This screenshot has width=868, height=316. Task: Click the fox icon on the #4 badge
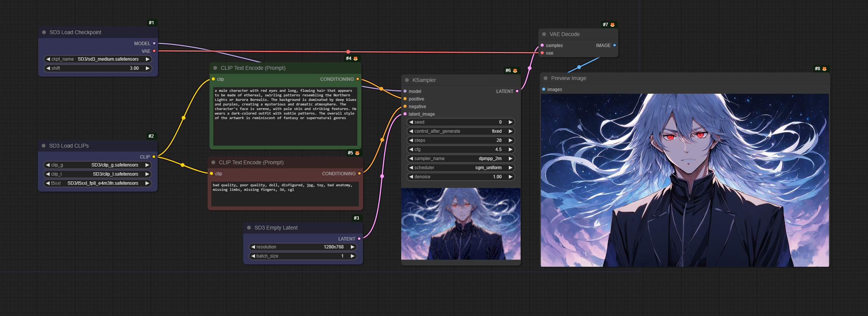[355, 58]
